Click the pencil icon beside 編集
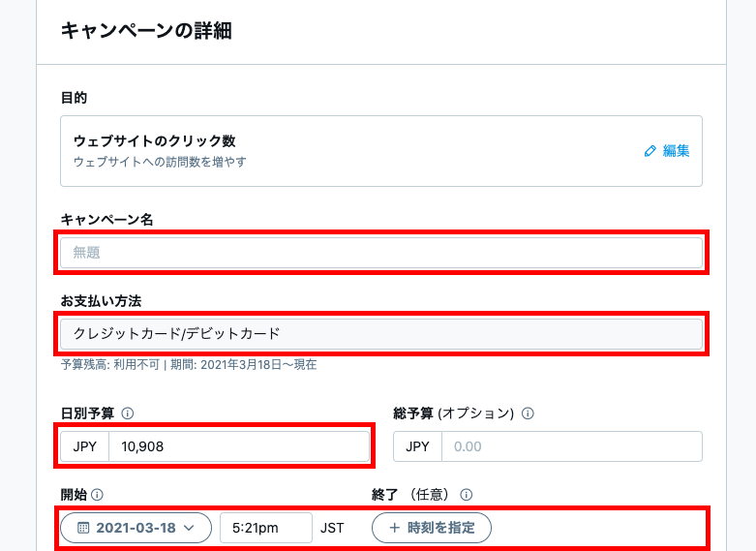Screen dimensions: 756x551 (x=650, y=151)
